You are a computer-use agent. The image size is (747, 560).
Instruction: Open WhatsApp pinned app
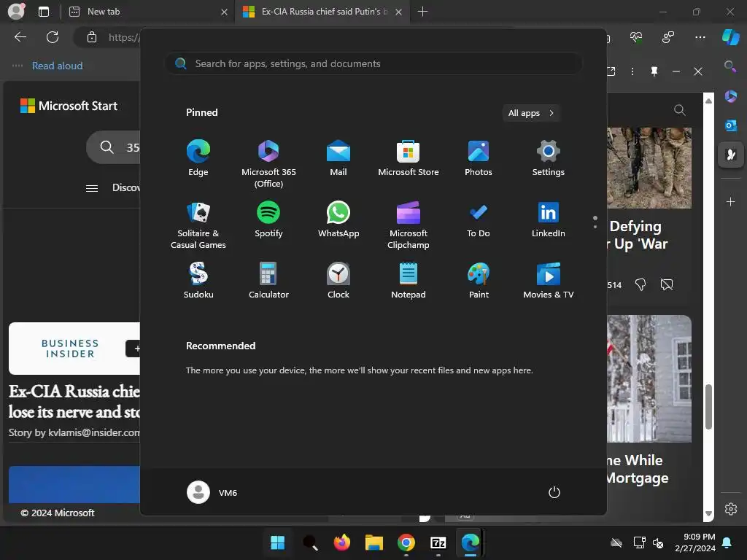point(338,219)
